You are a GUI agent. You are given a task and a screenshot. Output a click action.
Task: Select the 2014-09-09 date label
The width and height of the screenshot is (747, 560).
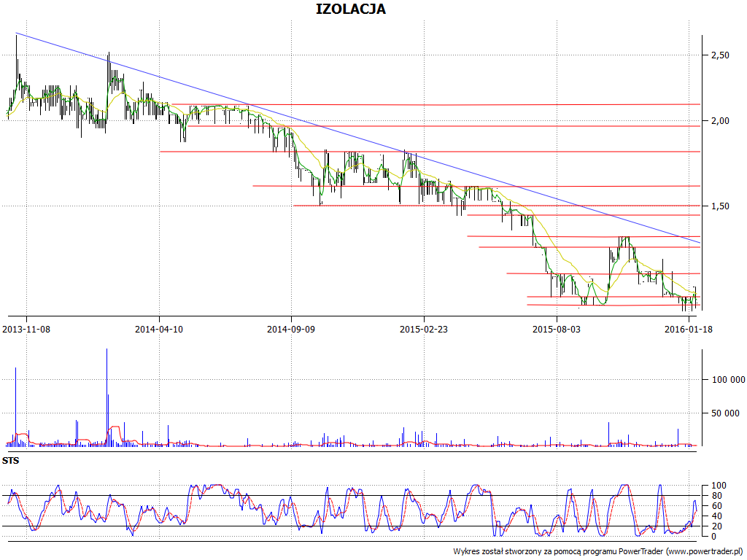(291, 329)
